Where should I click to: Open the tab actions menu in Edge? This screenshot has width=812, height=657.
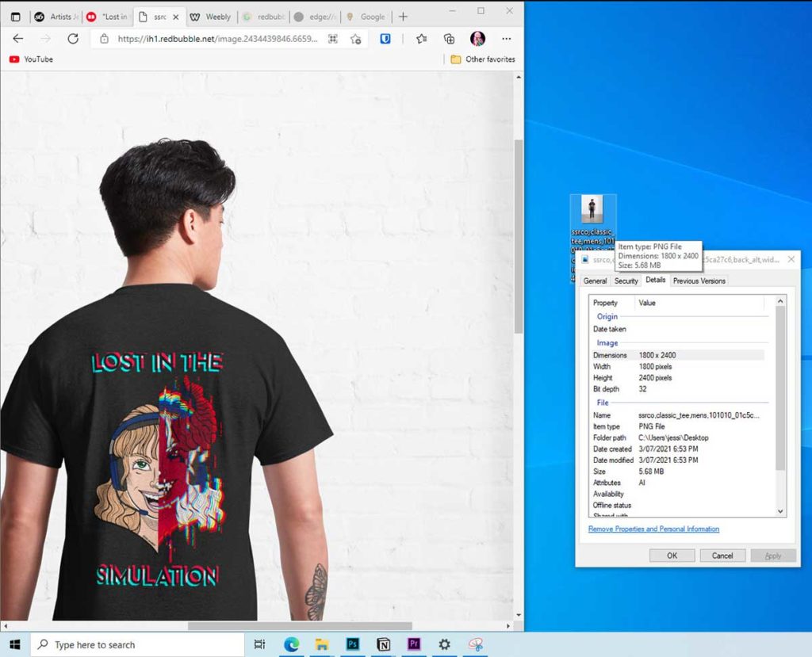pyautogui.click(x=16, y=17)
